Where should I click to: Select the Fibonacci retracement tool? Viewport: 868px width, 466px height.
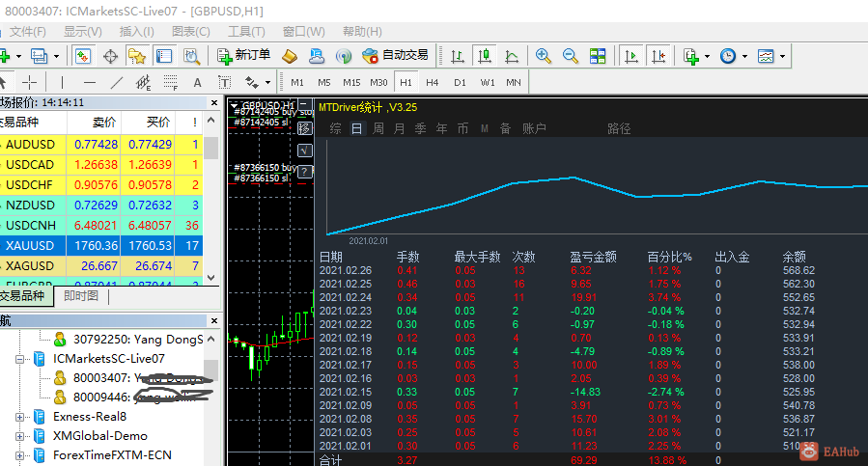(171, 82)
